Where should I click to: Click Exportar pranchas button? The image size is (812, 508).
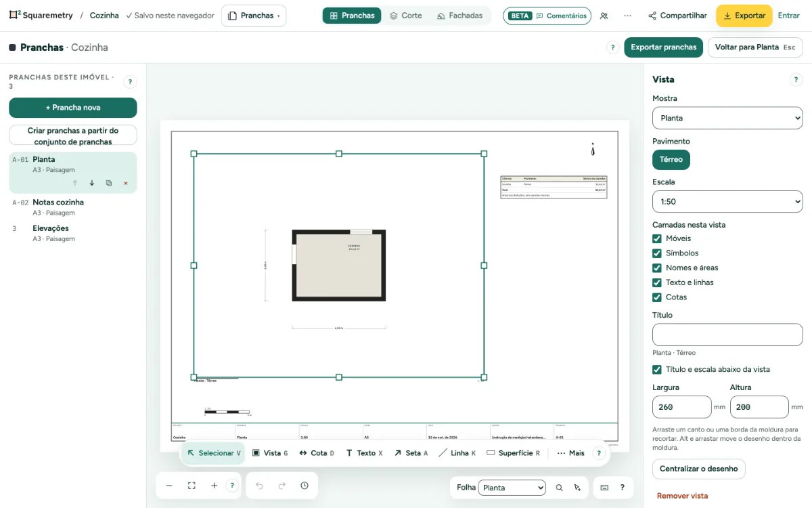click(x=663, y=47)
